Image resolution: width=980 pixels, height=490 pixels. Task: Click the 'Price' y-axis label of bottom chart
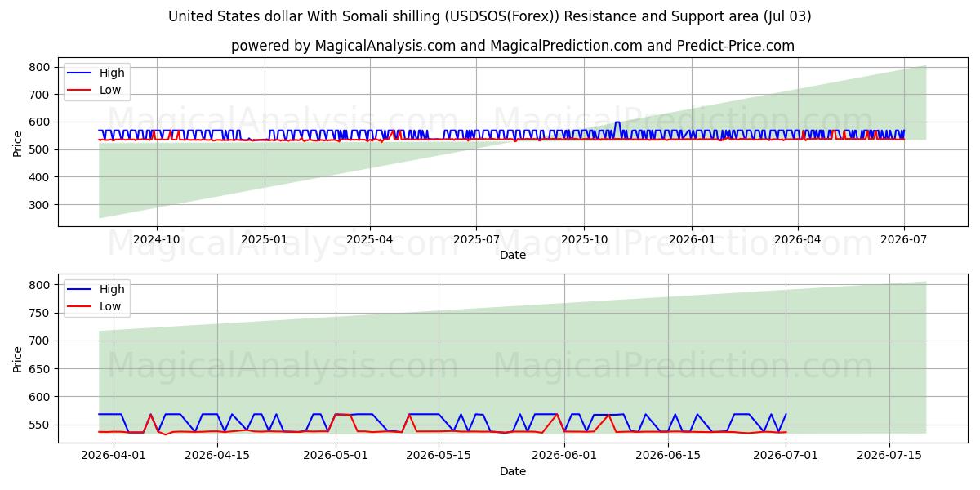pos(18,359)
